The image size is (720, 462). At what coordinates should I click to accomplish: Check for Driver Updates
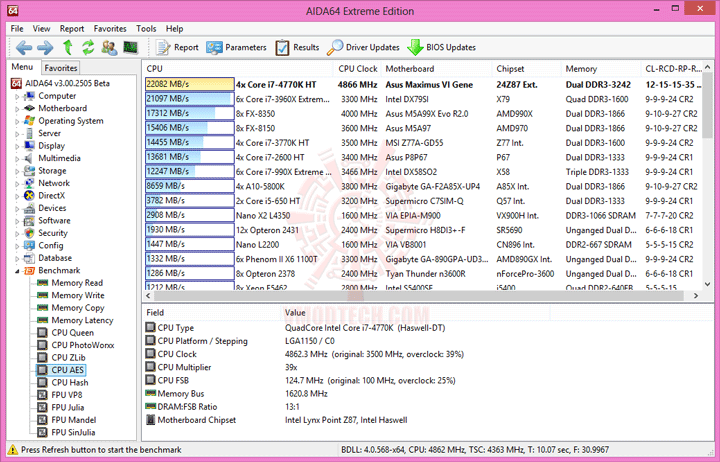tap(363, 47)
